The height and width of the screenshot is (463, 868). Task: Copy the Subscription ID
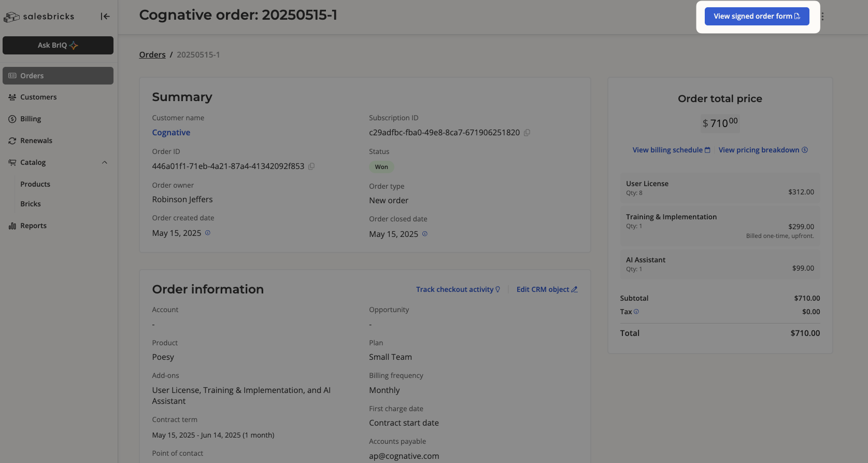pos(527,133)
